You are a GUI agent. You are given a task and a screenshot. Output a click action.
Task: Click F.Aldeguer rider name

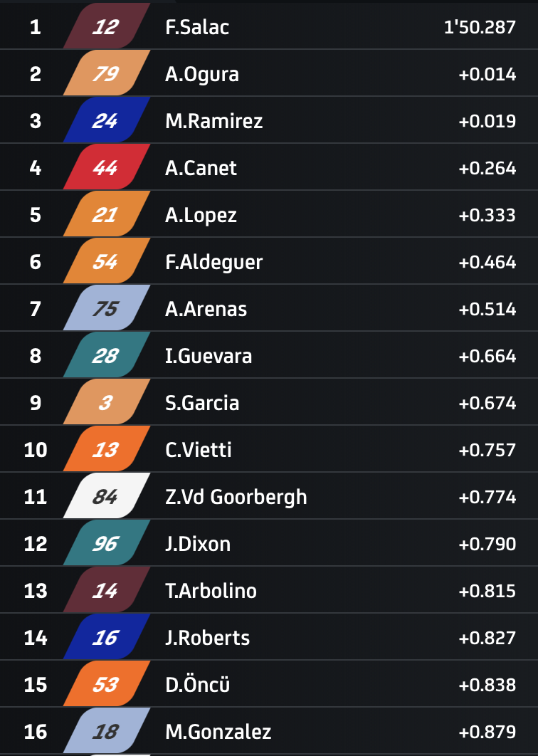click(x=213, y=262)
